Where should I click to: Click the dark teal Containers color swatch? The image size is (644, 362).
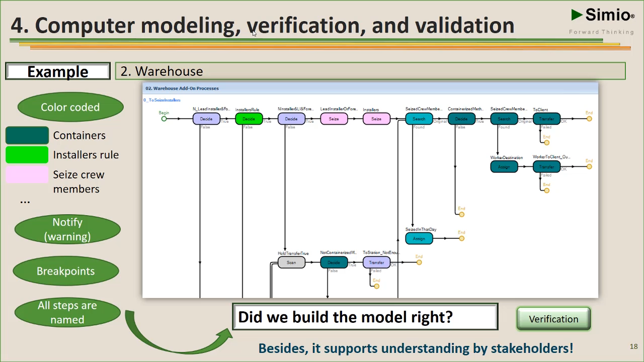coord(27,136)
